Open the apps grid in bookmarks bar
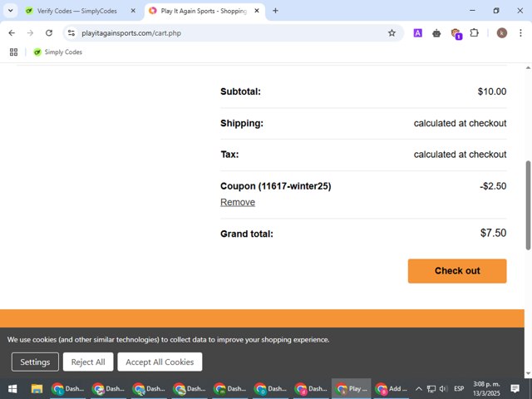 coord(13,52)
